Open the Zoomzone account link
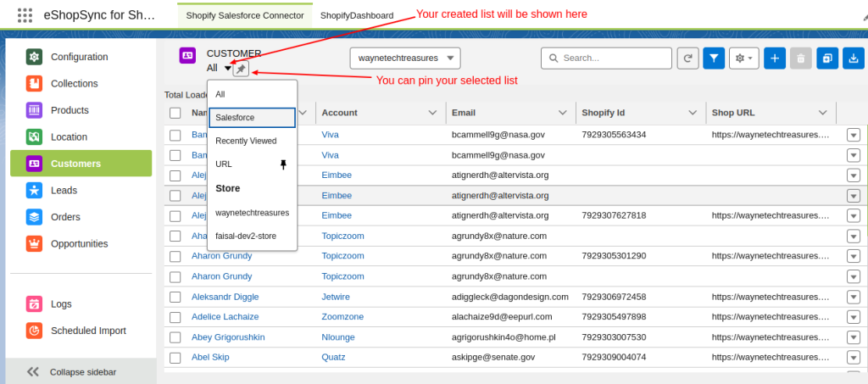This screenshot has height=384, width=868. [342, 317]
